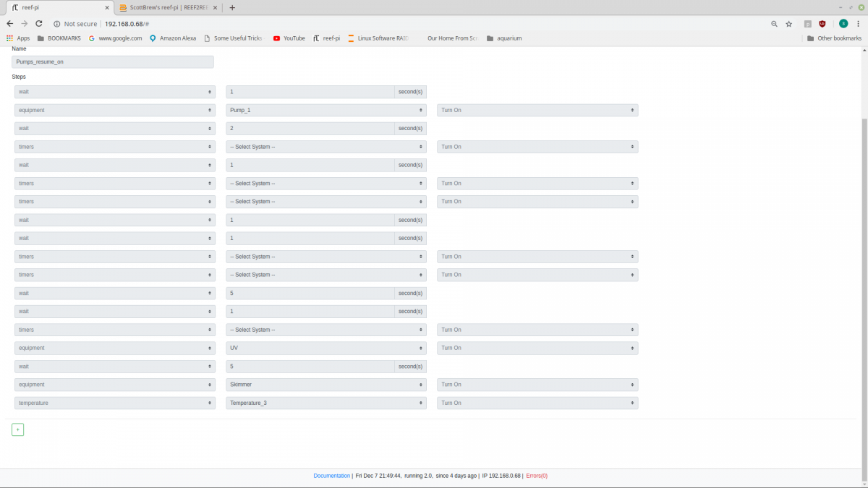Open the Turn On dropdown beside UV
Screen dimensions: 868x488
click(x=537, y=348)
